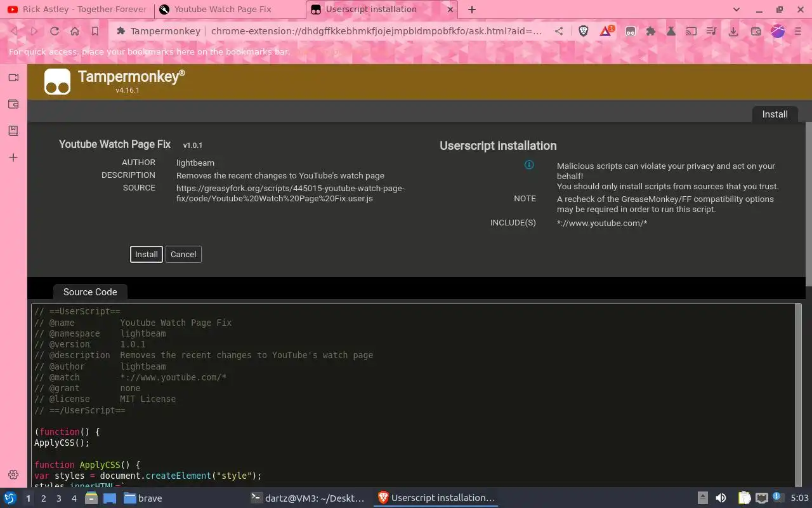Click the tray update notification icon
This screenshot has width=812, height=508.
pyautogui.click(x=777, y=497)
